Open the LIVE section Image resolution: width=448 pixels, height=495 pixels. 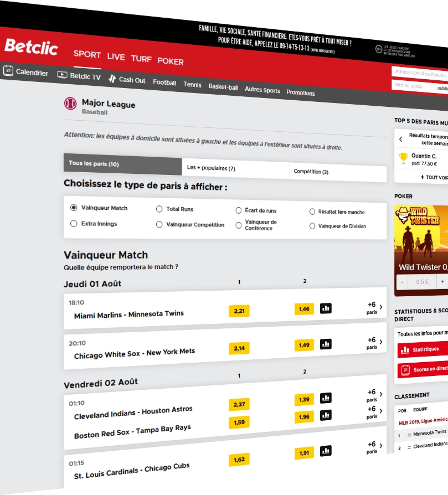tap(116, 57)
